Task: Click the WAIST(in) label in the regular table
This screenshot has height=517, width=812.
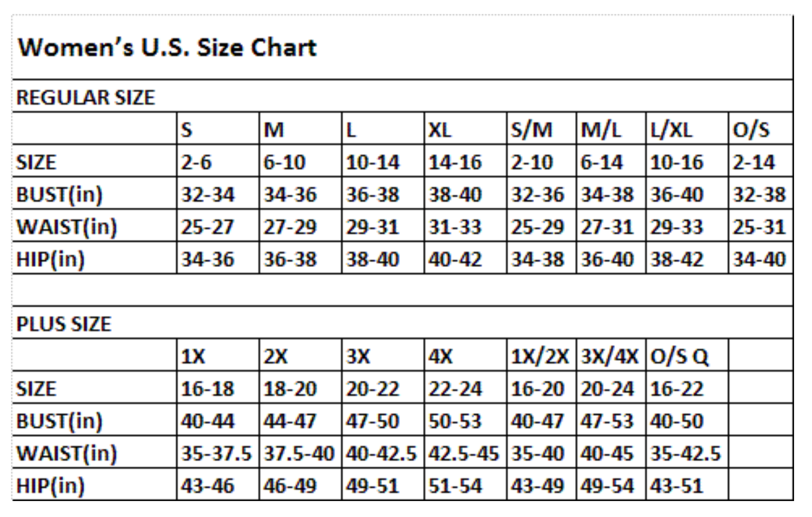Action: [66, 227]
